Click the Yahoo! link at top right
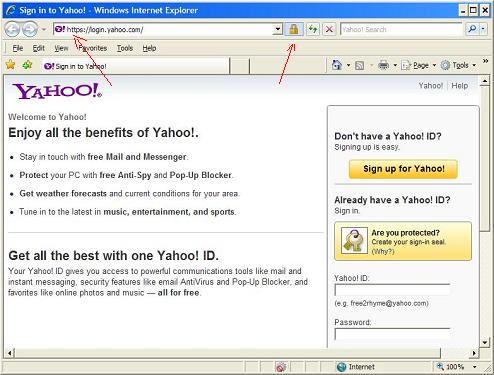 [x=431, y=86]
